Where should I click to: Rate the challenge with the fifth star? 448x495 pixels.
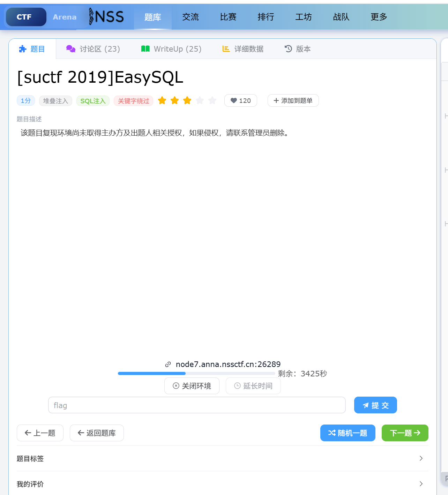point(212,101)
